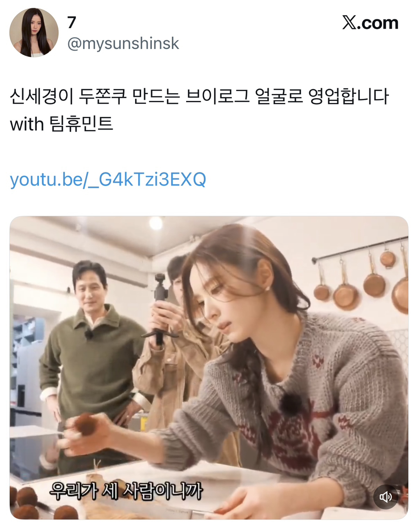
Task: Click the Korean subtitle caption in the video
Action: pyautogui.click(x=126, y=491)
